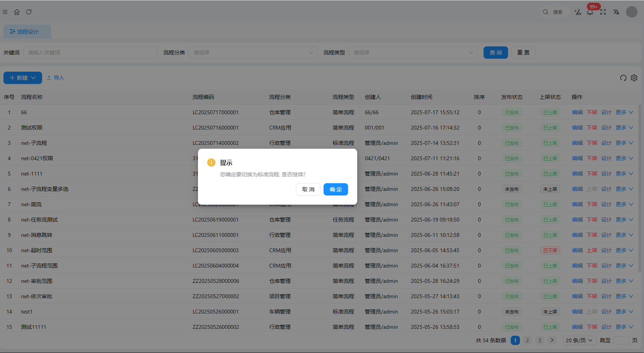Click the 关键词 input field
Viewport: 644px width, 353px height.
coord(90,53)
